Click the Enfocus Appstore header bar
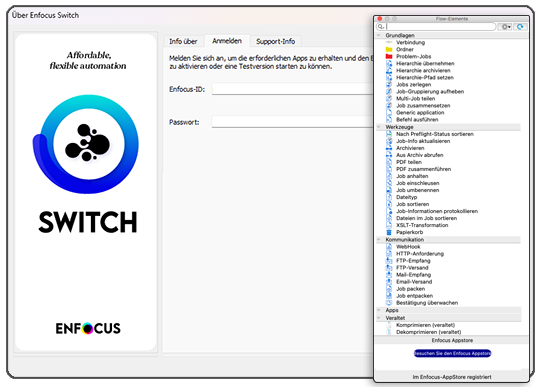The image size is (540, 387). point(452,340)
